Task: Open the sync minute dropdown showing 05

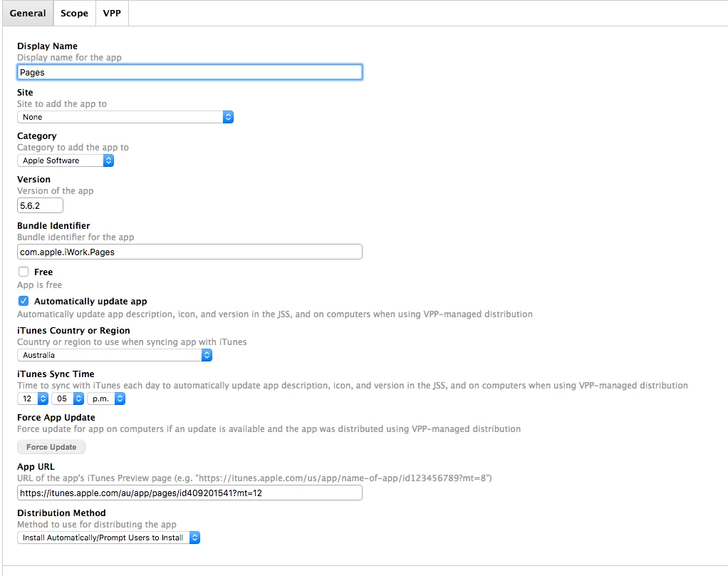Action: tap(68, 398)
